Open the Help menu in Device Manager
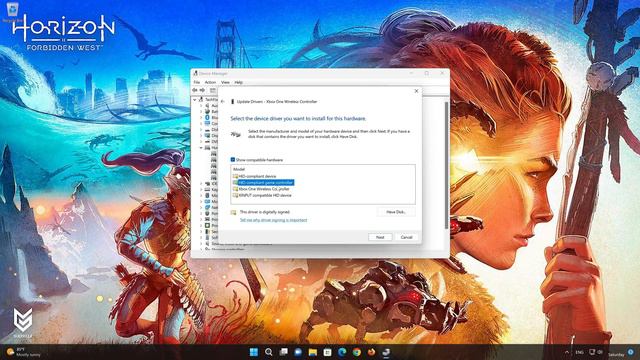Image resolution: width=640 pixels, height=360 pixels. (x=238, y=82)
